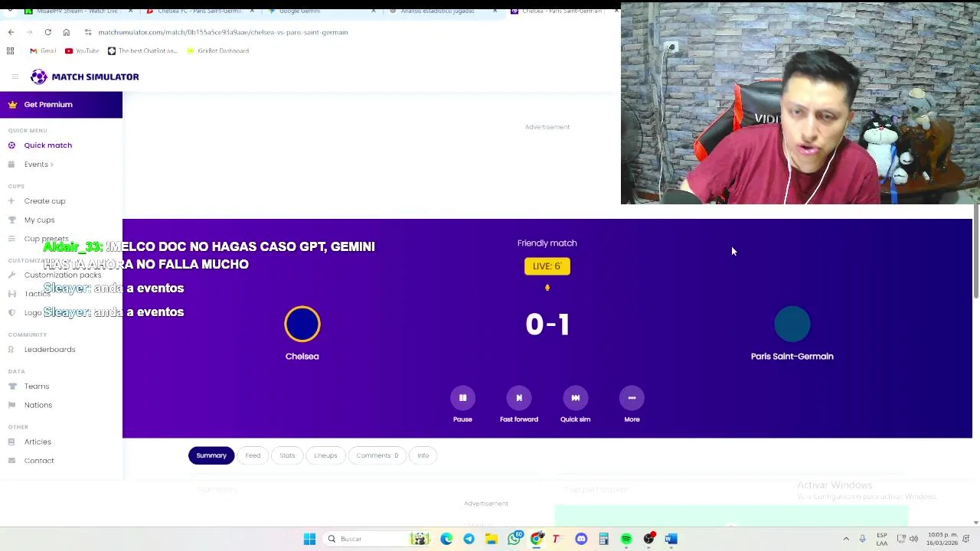The width and height of the screenshot is (980, 551).
Task: Click the browser home icon
Action: (x=66, y=32)
